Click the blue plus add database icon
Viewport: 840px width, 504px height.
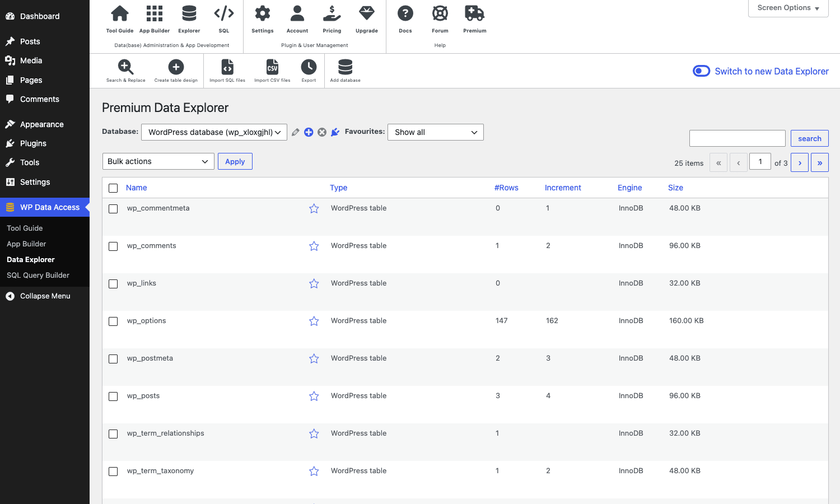pos(309,132)
